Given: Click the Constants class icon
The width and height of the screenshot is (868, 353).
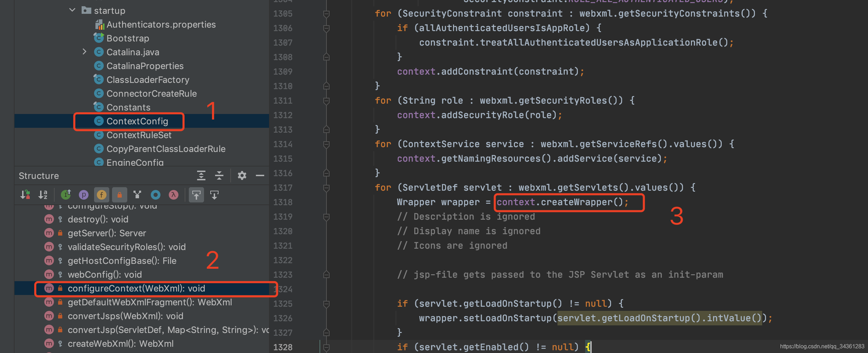Looking at the screenshot, I should point(99,107).
